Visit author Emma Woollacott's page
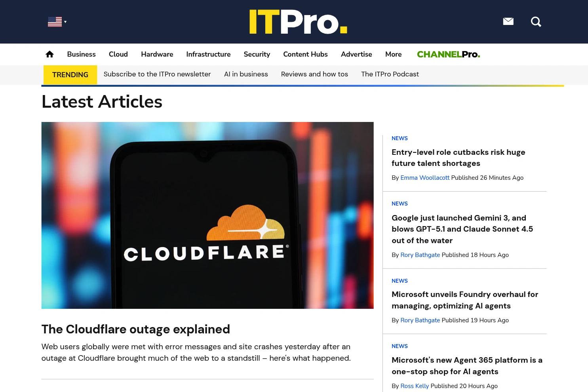This screenshot has height=392, width=588. (x=425, y=178)
